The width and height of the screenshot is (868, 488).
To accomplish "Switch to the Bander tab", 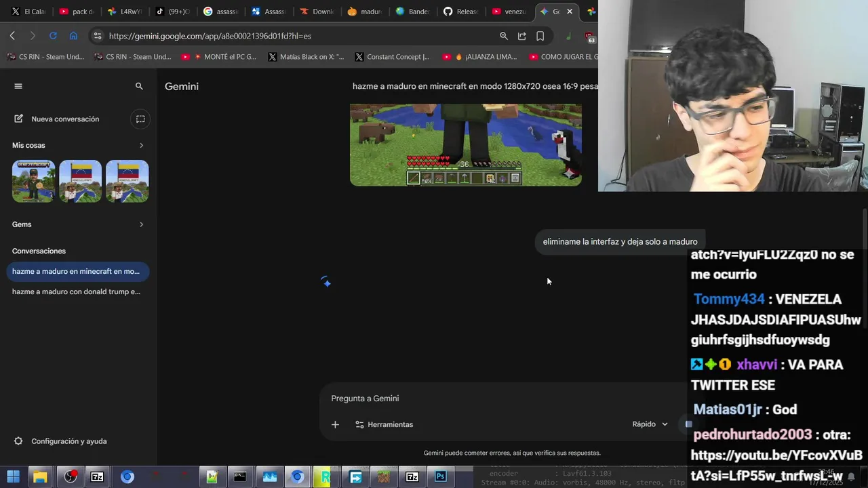I will [412, 12].
